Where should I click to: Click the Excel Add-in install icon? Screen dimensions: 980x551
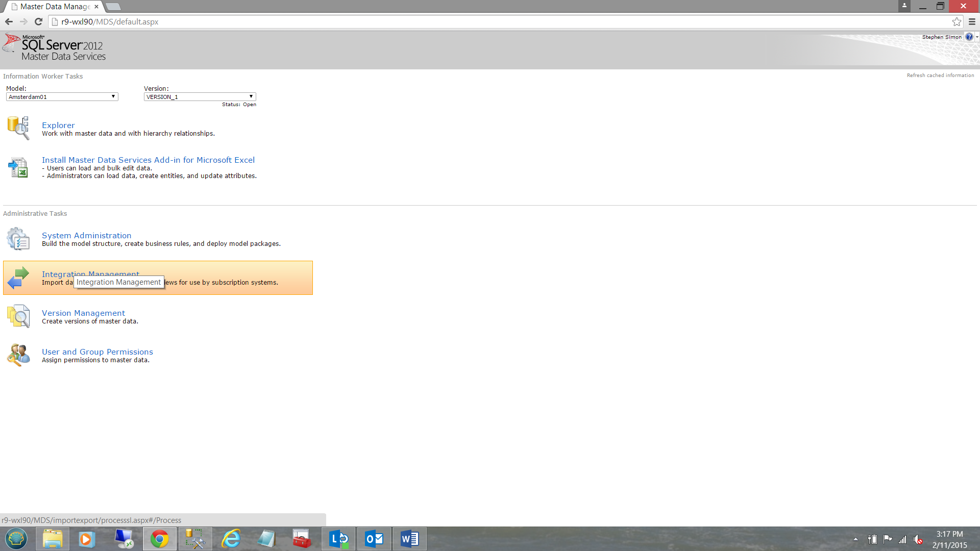click(x=18, y=167)
